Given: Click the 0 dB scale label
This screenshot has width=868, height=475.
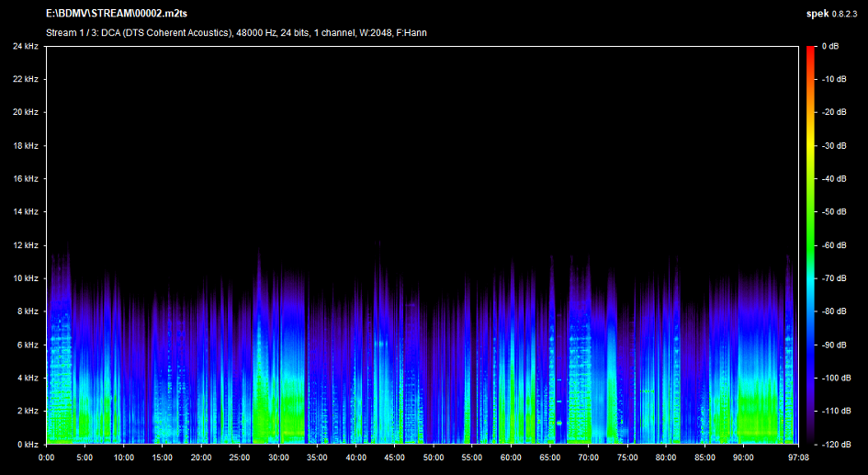Looking at the screenshot, I should [832, 46].
